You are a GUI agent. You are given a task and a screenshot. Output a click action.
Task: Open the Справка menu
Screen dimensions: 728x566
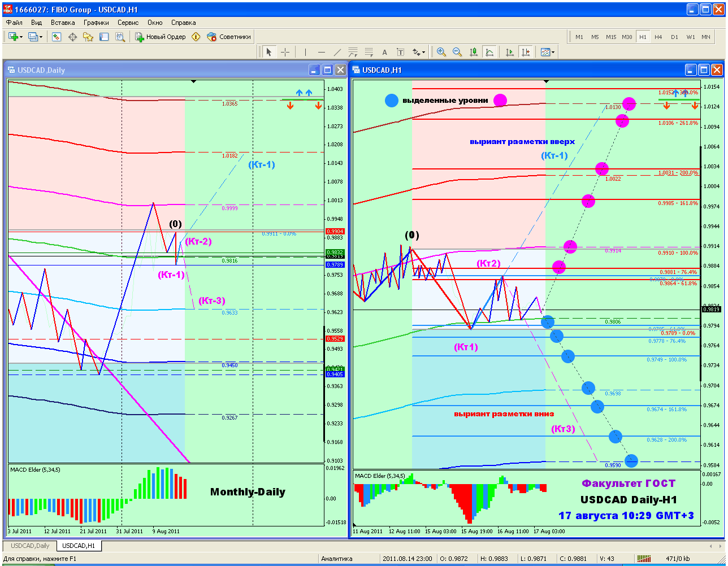pyautogui.click(x=183, y=23)
